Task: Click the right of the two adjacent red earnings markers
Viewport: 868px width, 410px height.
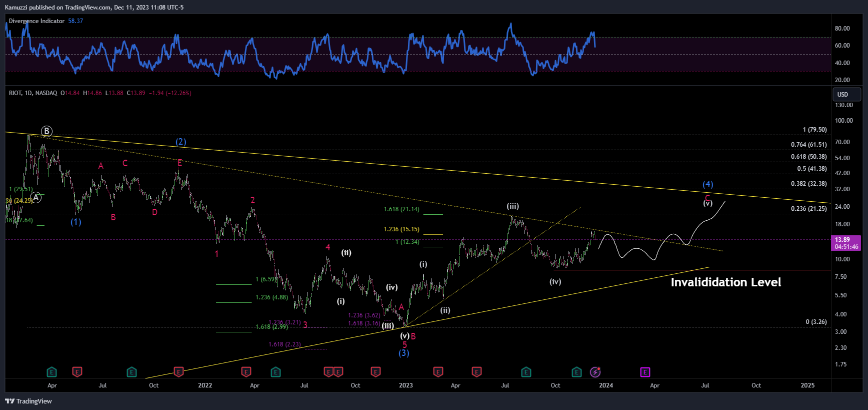Action: [338, 372]
